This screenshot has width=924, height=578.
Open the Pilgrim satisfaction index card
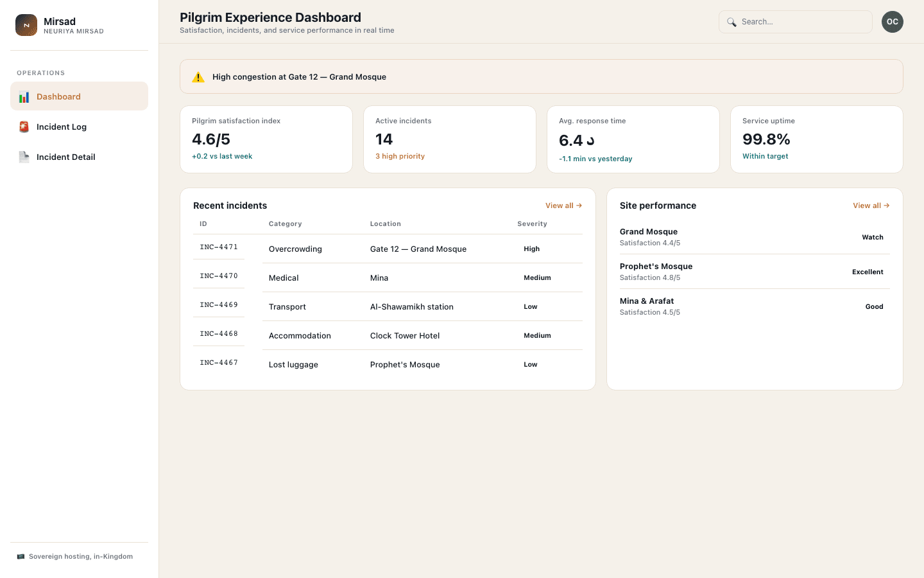[x=266, y=139]
